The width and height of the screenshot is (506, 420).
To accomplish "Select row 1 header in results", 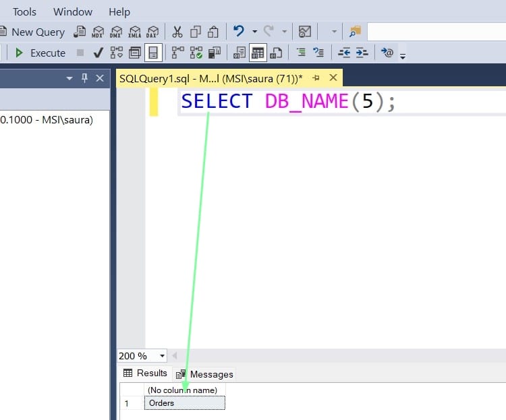I will point(132,403).
